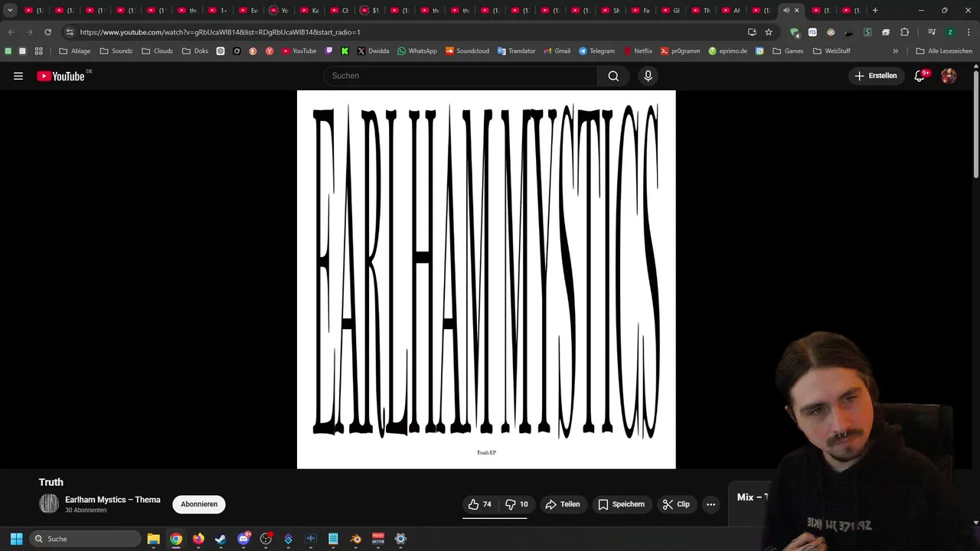Switch to the tab titled 'Gl'

tap(671, 10)
